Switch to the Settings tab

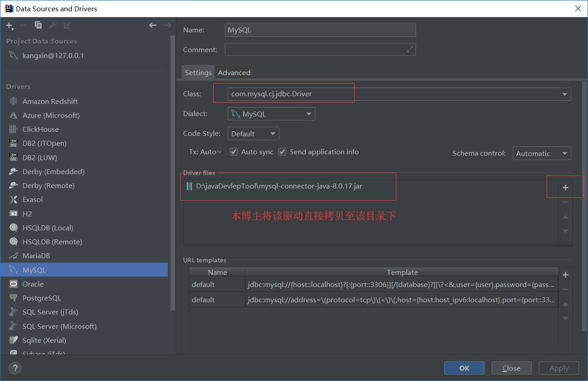pos(198,72)
